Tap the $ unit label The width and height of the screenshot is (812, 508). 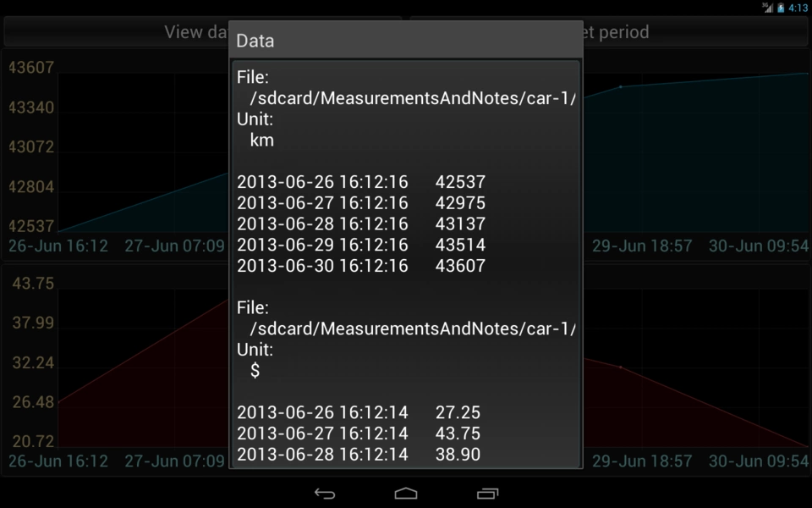[x=255, y=371]
